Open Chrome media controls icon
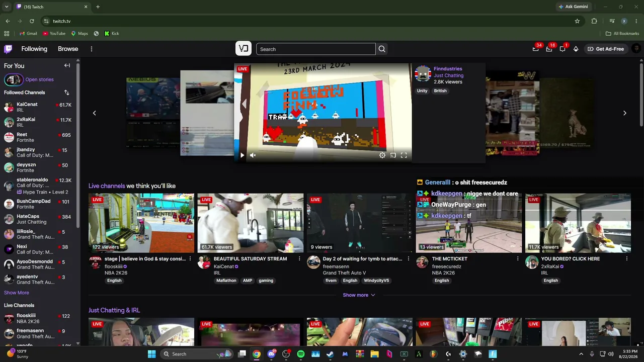 click(612, 21)
